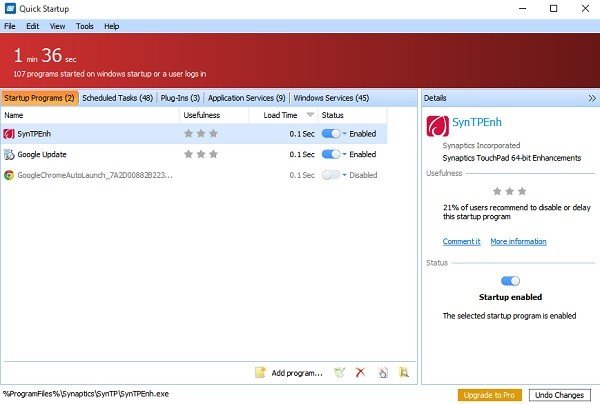
Task: Maximize the Quick Startup window
Action: click(x=553, y=8)
